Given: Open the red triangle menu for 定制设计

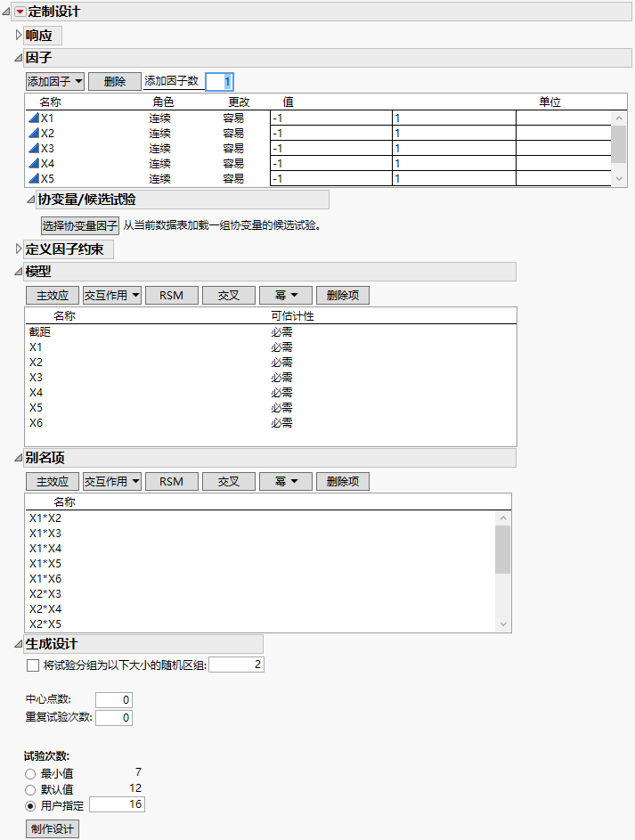Looking at the screenshot, I should pos(20,12).
